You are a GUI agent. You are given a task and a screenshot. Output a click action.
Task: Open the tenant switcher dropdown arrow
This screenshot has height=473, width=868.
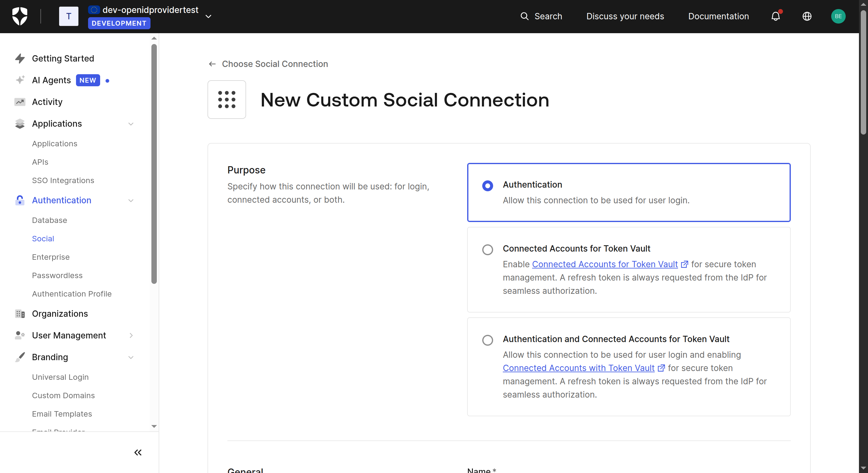[x=208, y=16]
